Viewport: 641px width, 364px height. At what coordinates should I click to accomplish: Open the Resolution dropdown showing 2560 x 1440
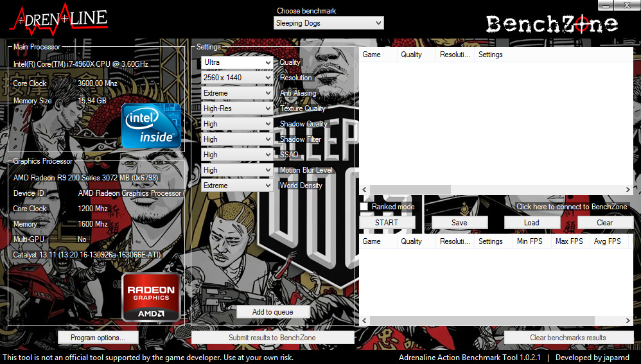(237, 78)
